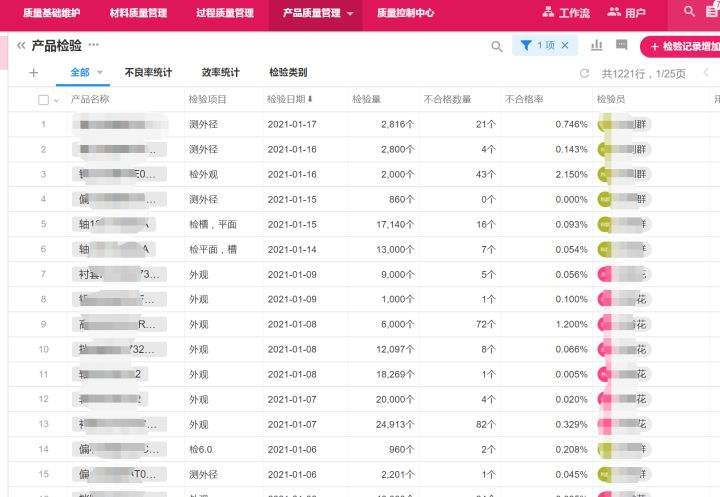Switch to 效率统计 tab
The height and width of the screenshot is (497, 720).
220,72
